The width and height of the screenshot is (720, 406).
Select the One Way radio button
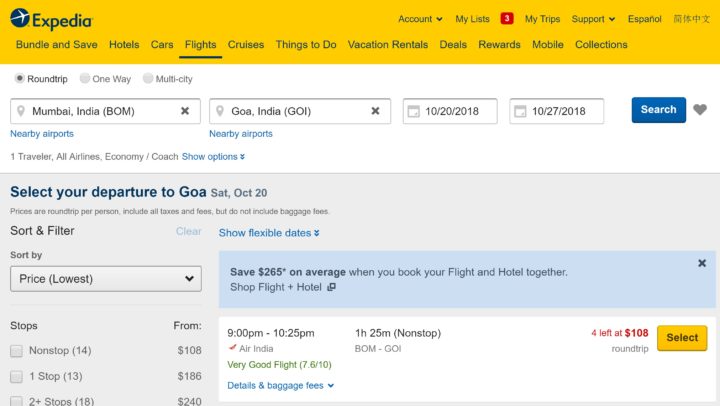click(85, 78)
